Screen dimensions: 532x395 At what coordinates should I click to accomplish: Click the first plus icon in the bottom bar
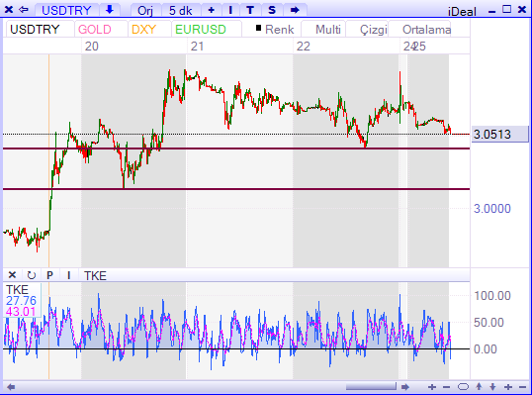click(432, 387)
